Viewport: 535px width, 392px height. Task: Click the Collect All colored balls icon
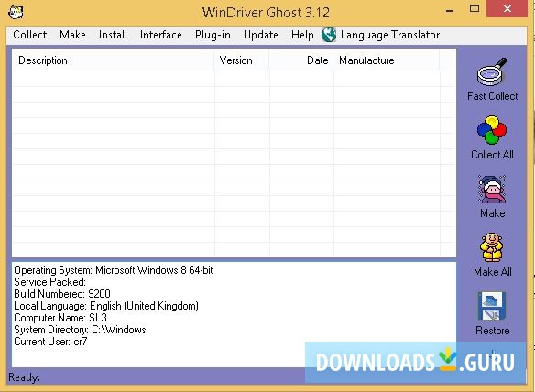coord(492,130)
